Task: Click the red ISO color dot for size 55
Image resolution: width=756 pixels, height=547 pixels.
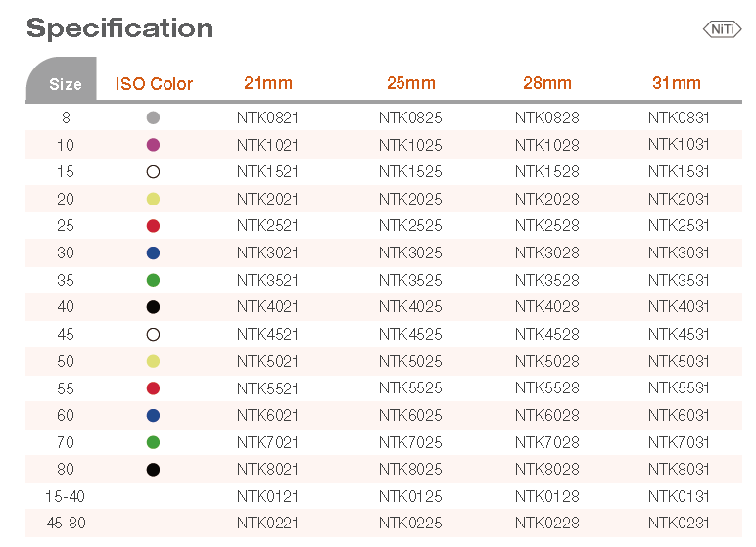Action: pos(153,388)
